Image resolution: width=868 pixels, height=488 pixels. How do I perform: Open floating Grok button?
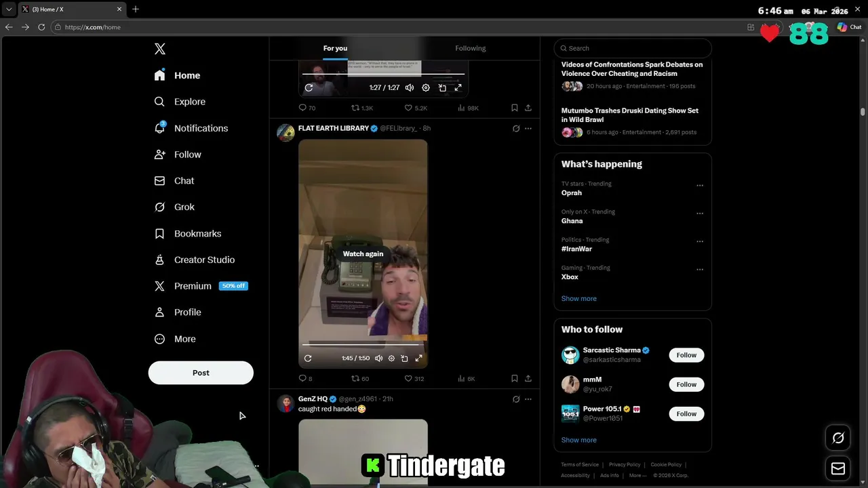tap(838, 439)
